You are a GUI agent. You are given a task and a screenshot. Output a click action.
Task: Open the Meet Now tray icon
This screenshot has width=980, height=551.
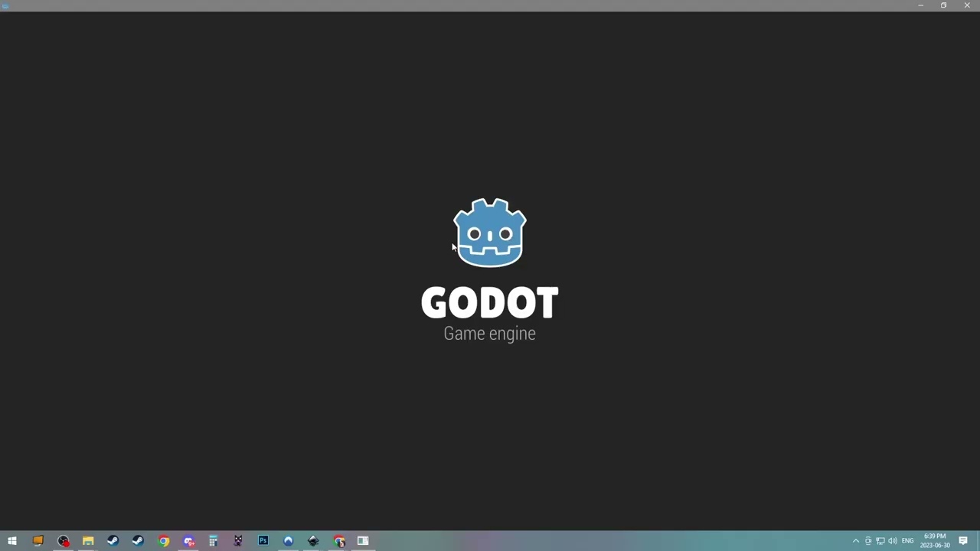tap(868, 541)
